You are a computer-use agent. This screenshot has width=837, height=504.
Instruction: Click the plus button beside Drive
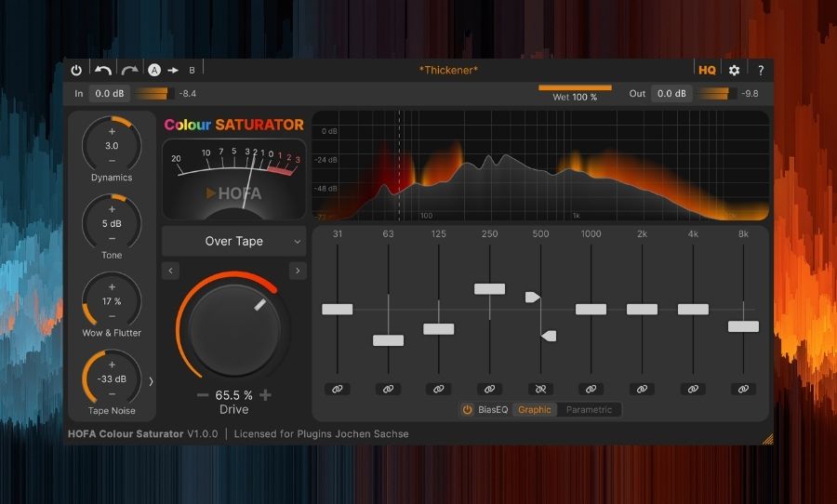[266, 395]
